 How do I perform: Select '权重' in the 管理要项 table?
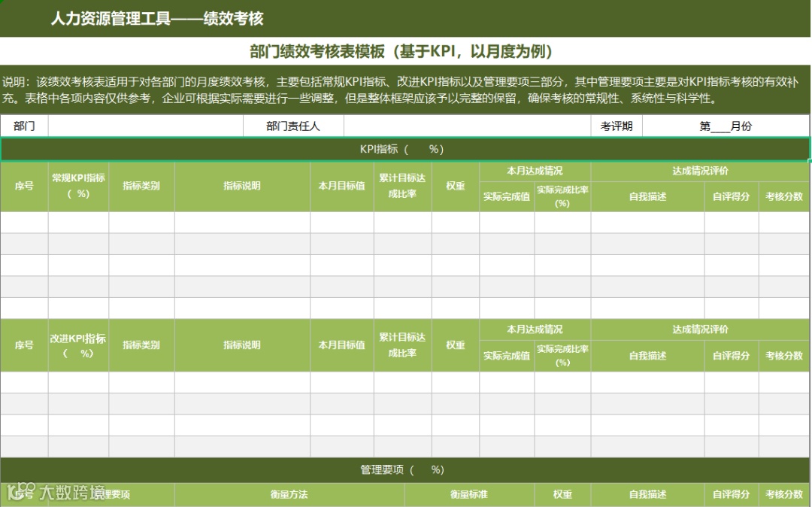point(562,494)
